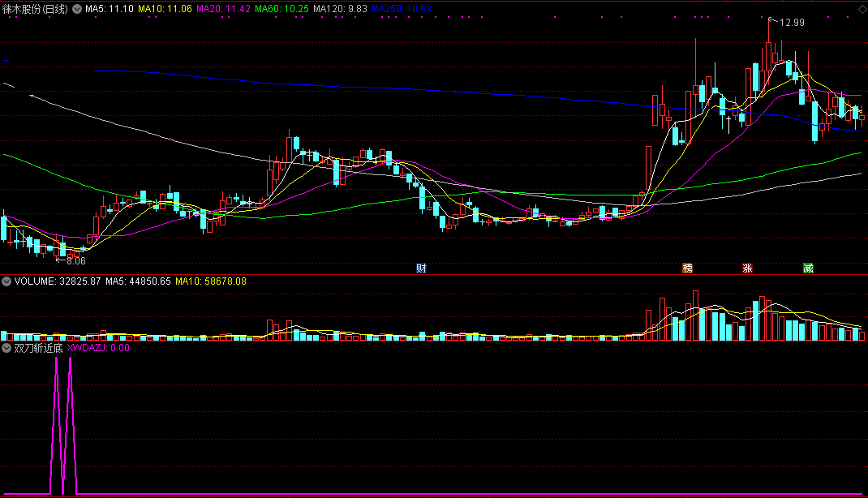Click the stock title 徕木股份(日线)
The image size is (868, 498).
36,9
